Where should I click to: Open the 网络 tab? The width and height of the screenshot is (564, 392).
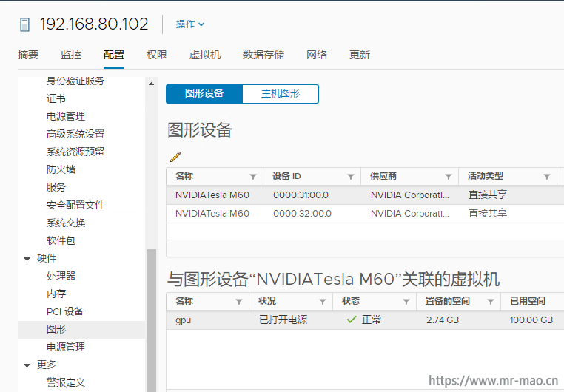point(317,55)
